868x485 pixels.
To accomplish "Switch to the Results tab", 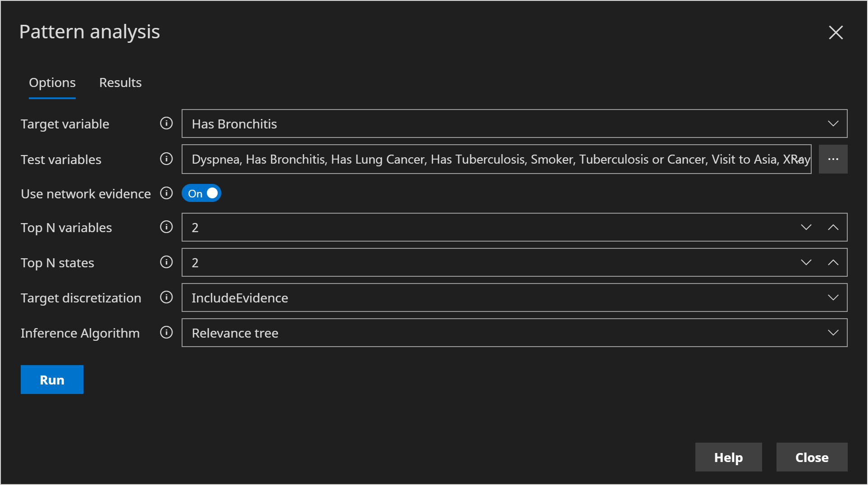I will click(120, 82).
